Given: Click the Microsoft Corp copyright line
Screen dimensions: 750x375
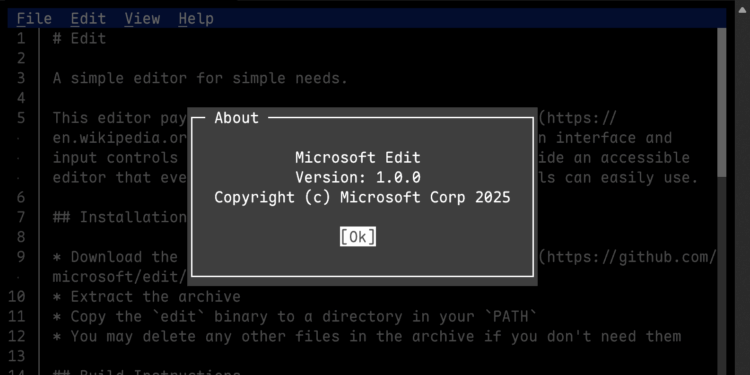Looking at the screenshot, I should [362, 197].
